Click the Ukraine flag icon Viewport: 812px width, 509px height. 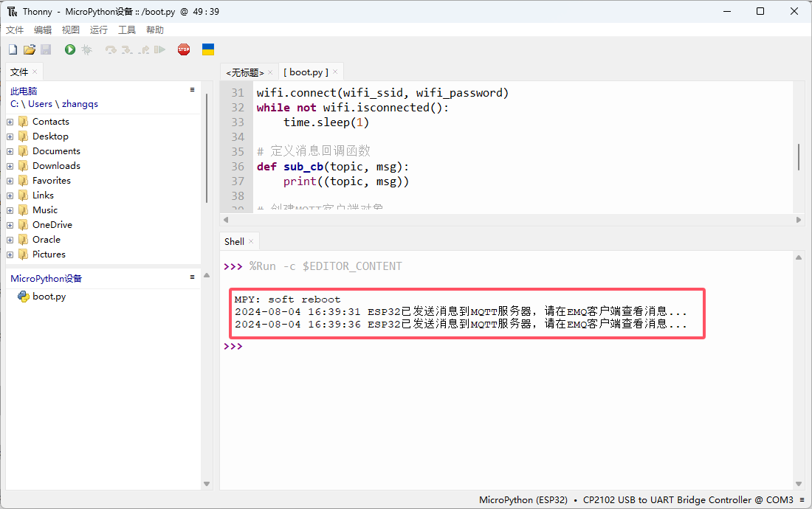208,49
